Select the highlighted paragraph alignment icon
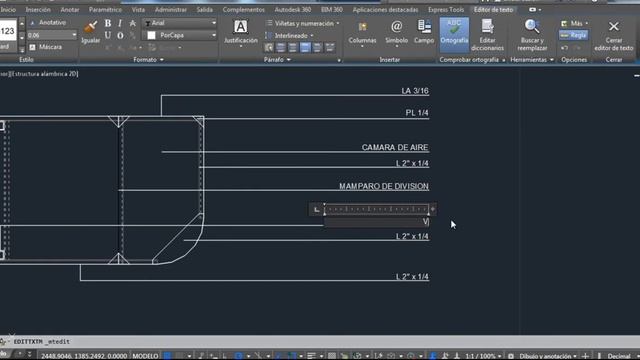This screenshot has height=360, width=640. 305,48
